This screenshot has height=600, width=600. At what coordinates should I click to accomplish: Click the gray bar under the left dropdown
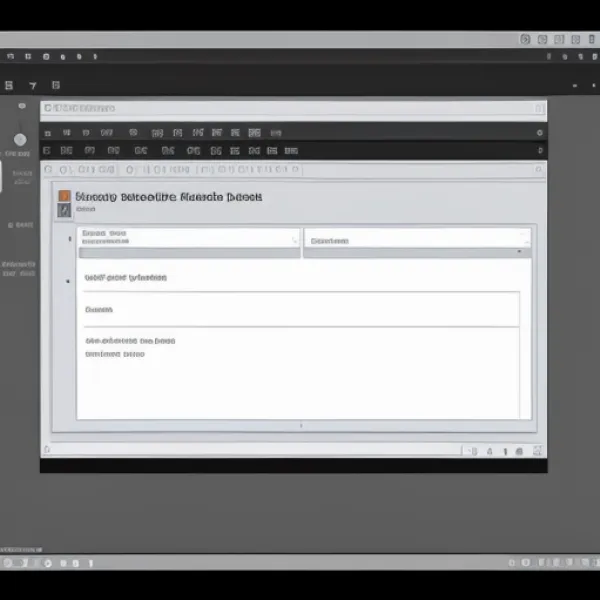pos(188,253)
